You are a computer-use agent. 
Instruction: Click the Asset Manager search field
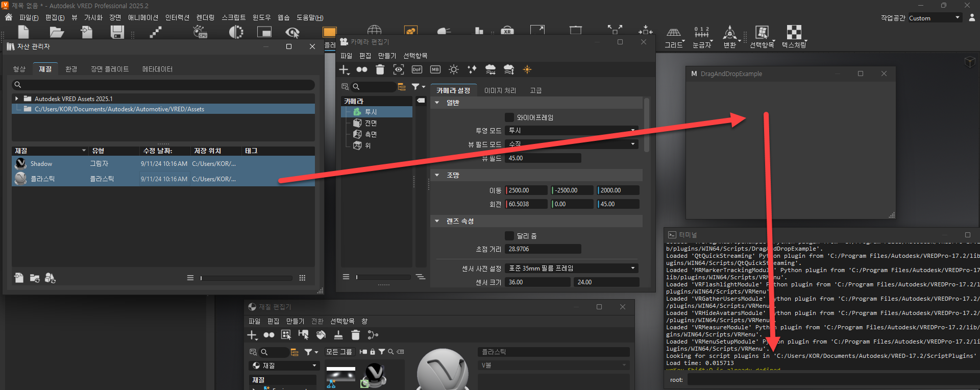click(x=163, y=85)
